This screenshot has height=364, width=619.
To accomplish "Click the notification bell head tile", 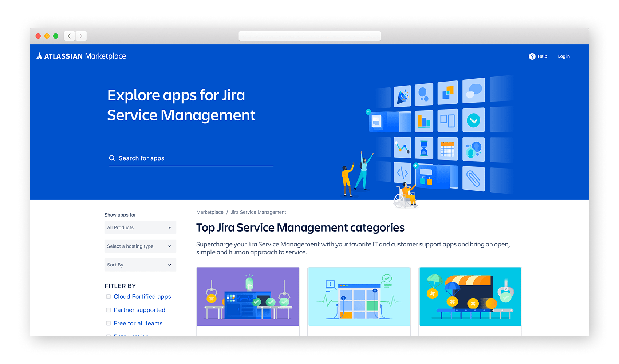I will point(474,149).
